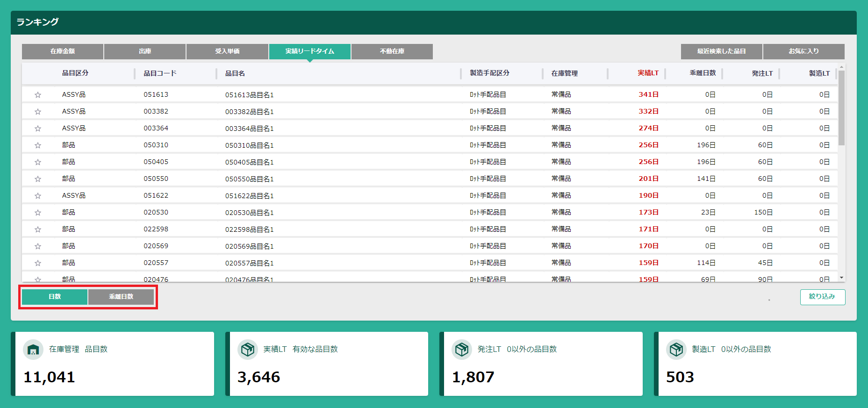Click the package icon in 製造LT card
Screen dimensions: 868x408
(x=676, y=350)
